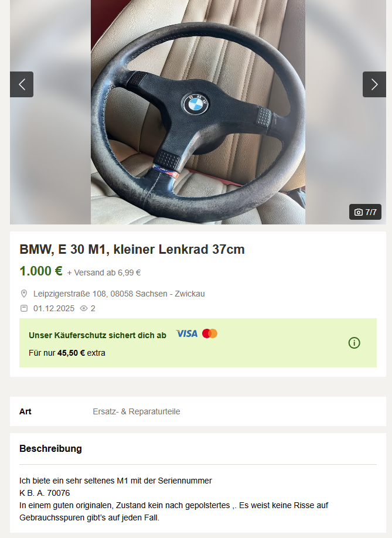Viewport: 392px width, 538px height.
Task: Open the steering wheel photo fullscreen
Action: click(198, 112)
